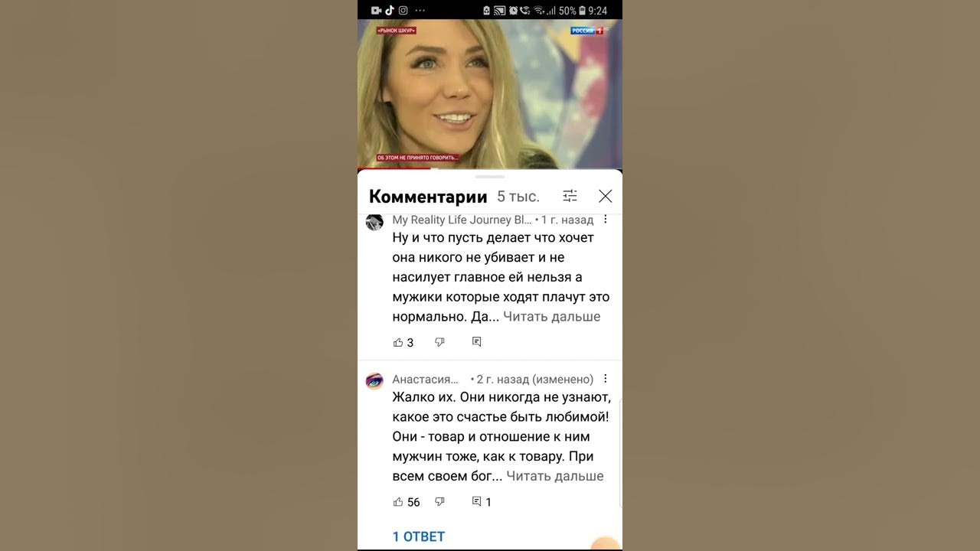Tap the Instagram icon in the status bar

click(403, 10)
